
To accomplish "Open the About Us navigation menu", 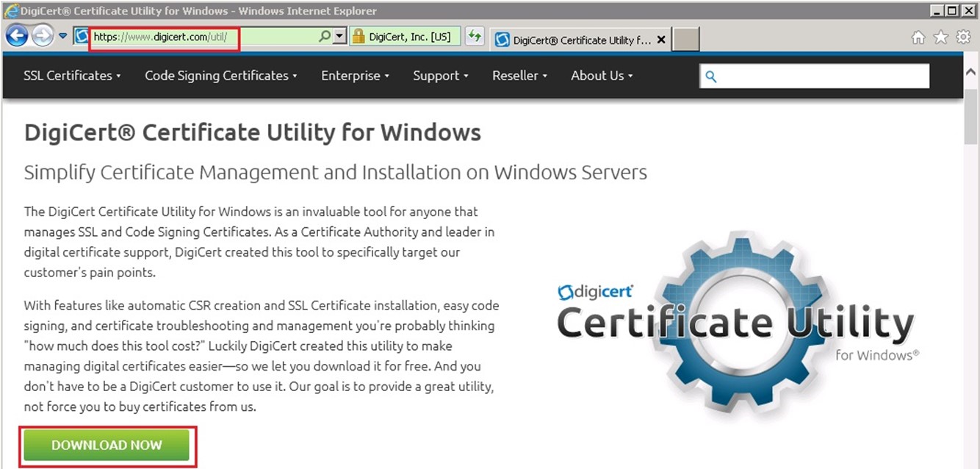I will coord(602,76).
